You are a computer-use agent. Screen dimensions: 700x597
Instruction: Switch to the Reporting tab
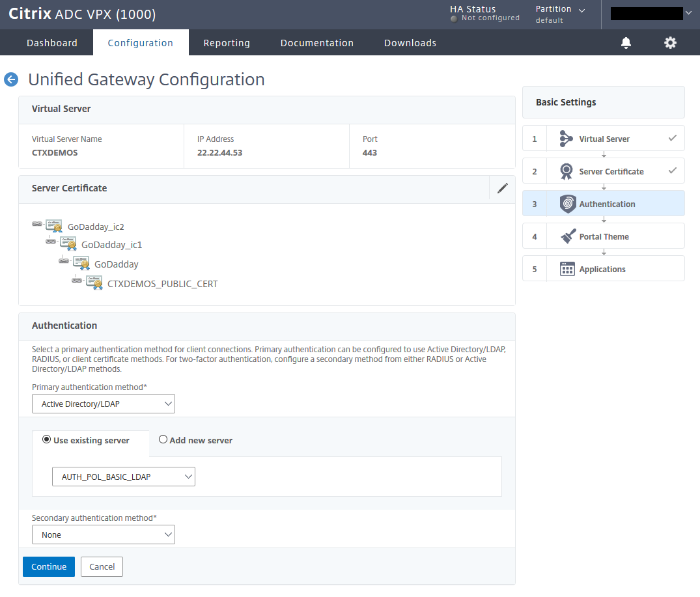pos(227,43)
